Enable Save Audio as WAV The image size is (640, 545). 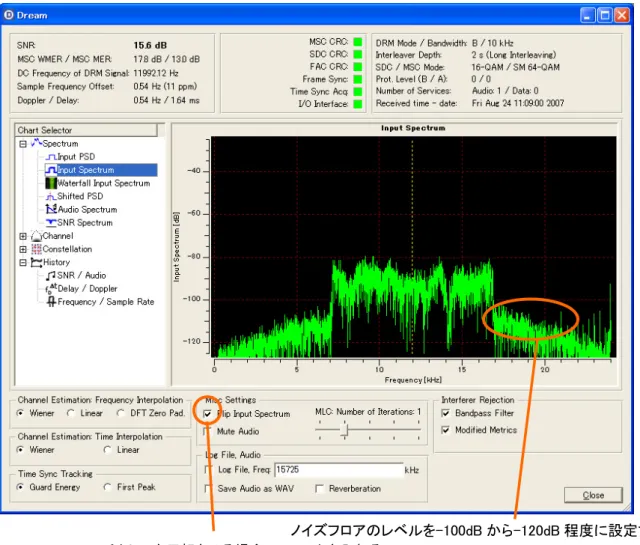pyautogui.click(x=208, y=488)
